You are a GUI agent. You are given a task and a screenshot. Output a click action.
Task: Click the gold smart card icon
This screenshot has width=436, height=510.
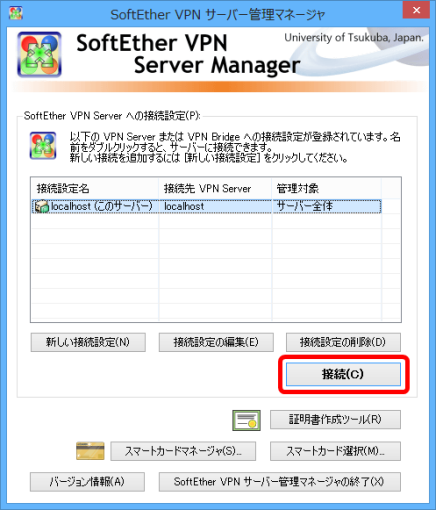[x=90, y=451]
